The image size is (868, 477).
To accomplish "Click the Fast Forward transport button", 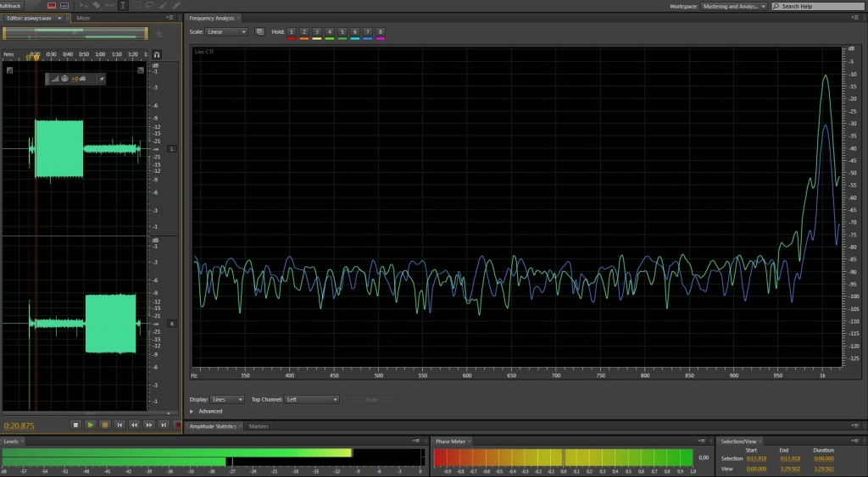I will coord(149,424).
